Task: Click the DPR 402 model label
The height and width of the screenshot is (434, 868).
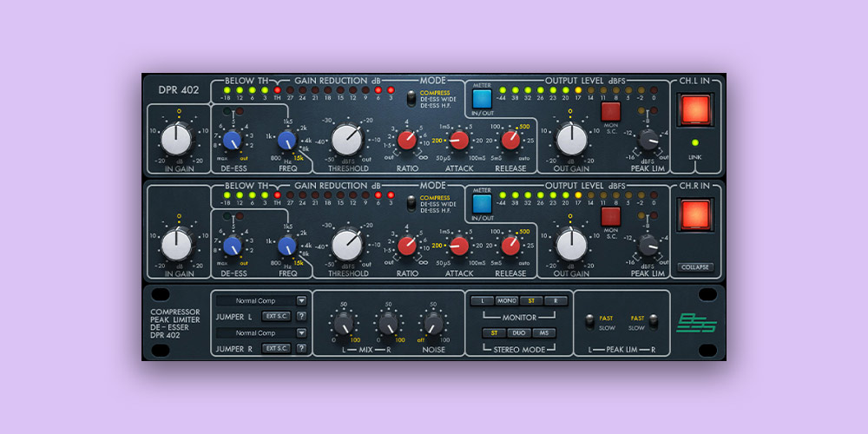Action: (178, 90)
